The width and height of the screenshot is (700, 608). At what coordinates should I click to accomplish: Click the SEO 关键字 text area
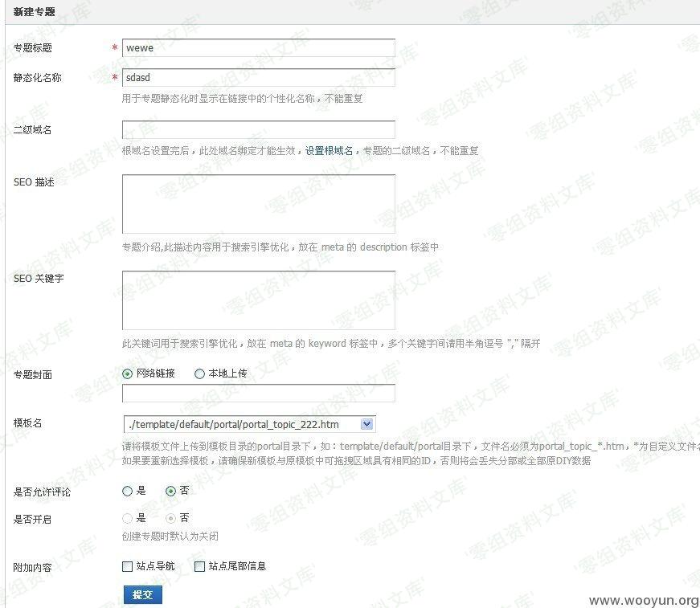tap(258, 300)
